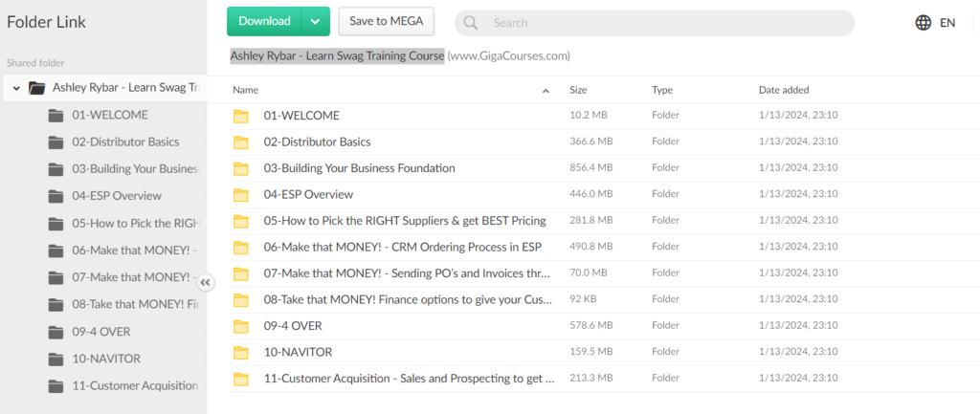Click the Save to MEGA button
The image size is (980, 414).
387,21
